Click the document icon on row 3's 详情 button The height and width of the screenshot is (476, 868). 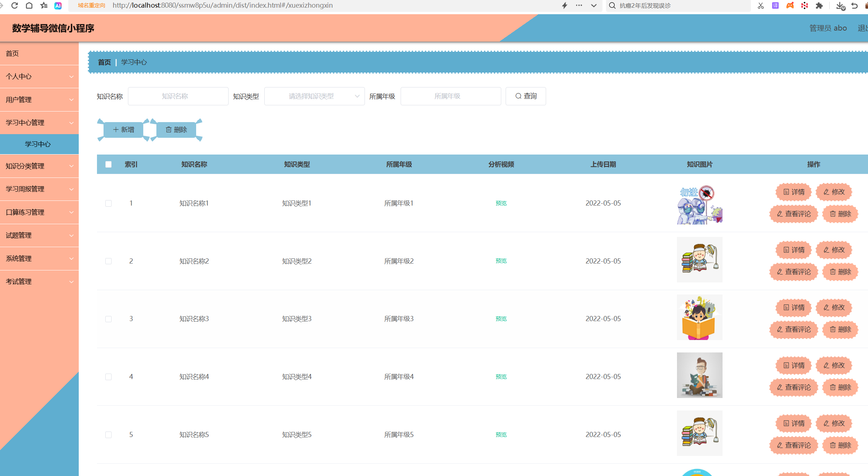786,308
